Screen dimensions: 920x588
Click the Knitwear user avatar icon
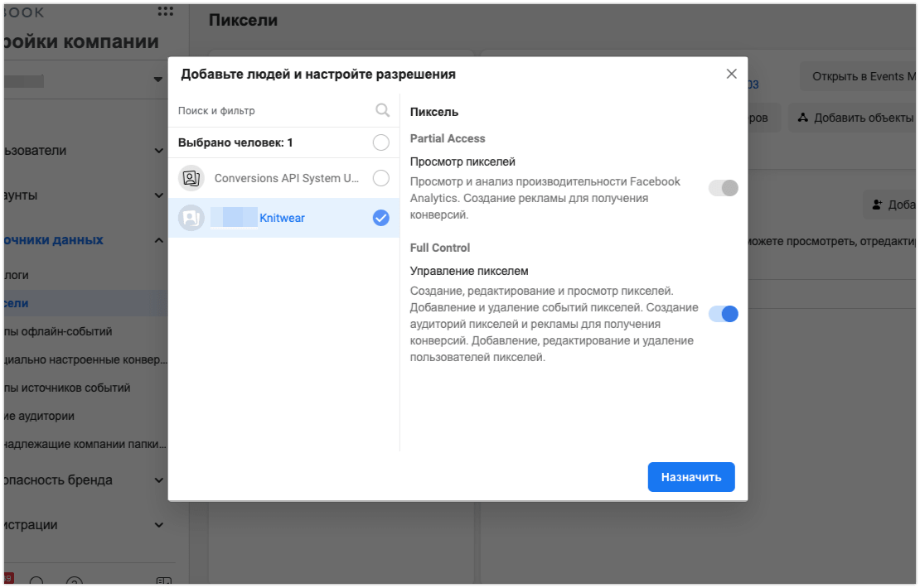191,218
